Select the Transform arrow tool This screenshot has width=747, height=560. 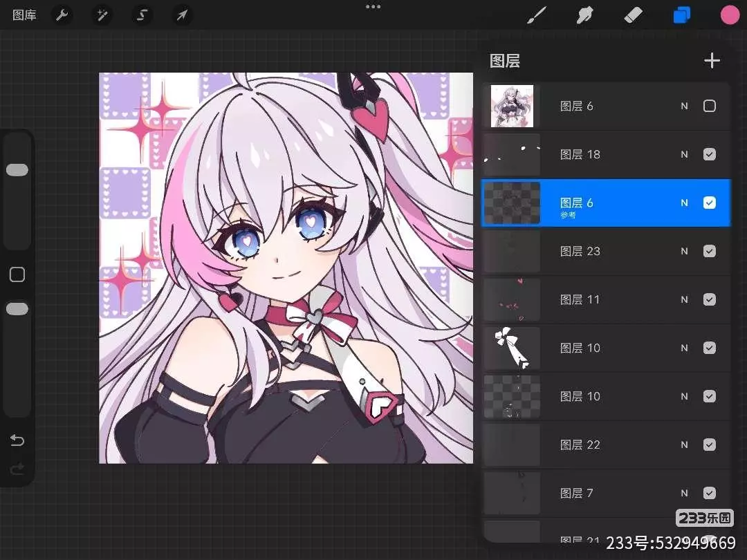[x=182, y=15]
